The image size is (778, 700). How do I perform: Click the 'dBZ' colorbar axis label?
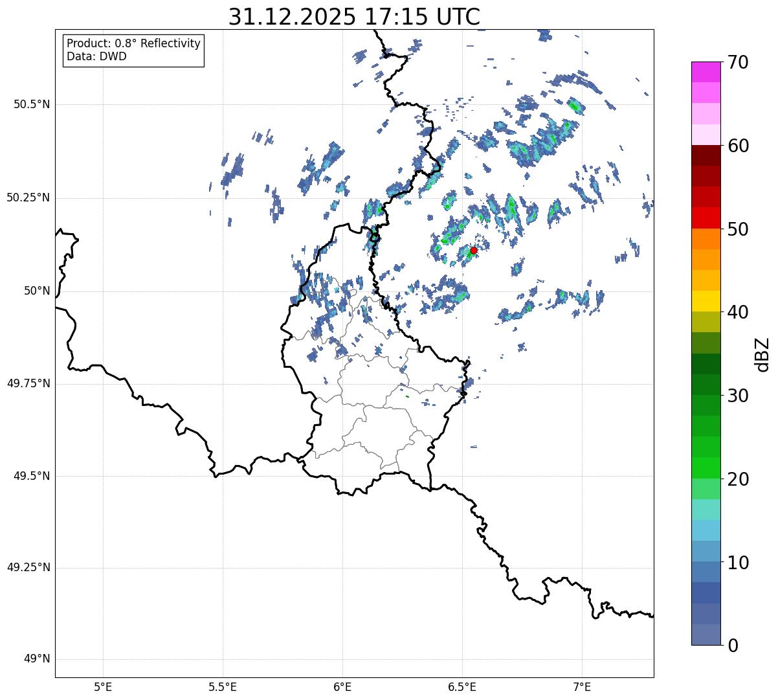click(762, 354)
